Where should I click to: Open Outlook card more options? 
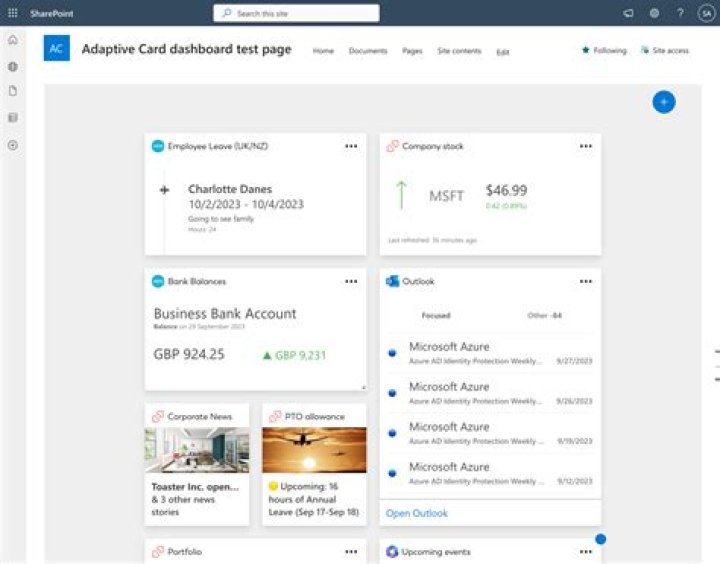tap(586, 281)
